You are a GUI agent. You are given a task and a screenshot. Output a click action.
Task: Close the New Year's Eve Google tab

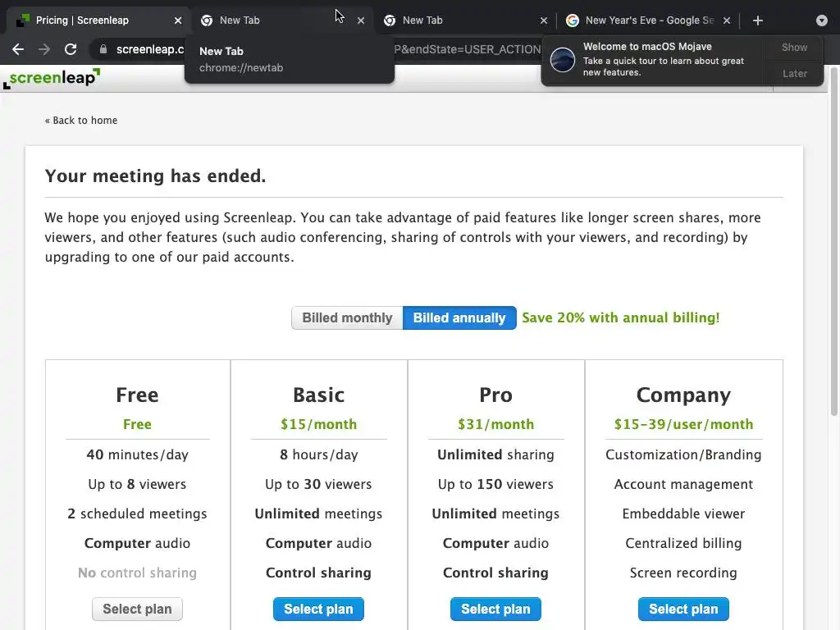pyautogui.click(x=727, y=21)
